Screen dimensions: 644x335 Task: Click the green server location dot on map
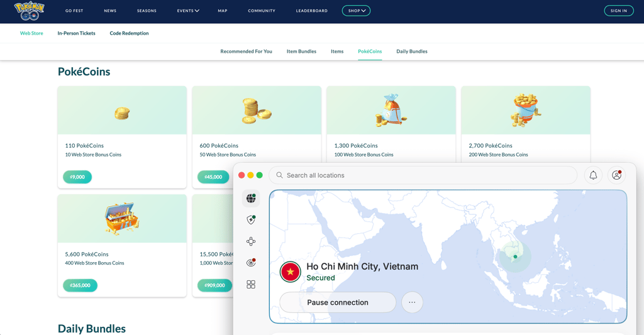515,256
